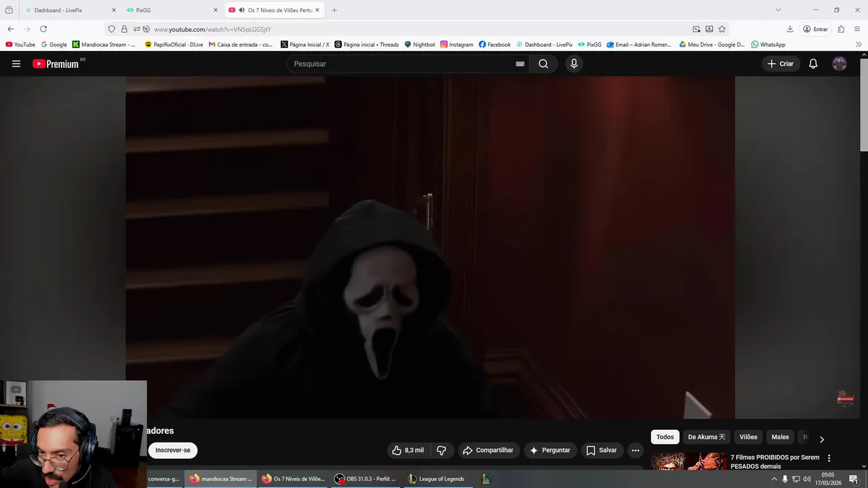
Task: Click the tracking protection shield icon
Action: (x=112, y=29)
